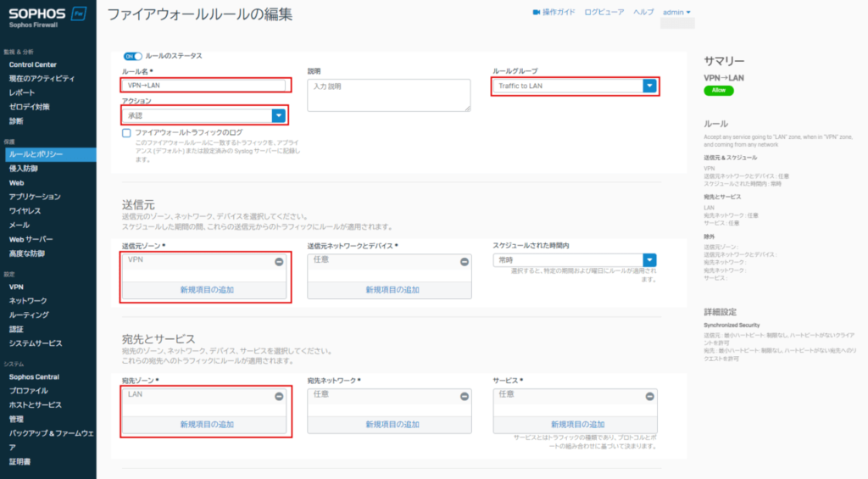Open 管理 in sidebar
Screen dimensions: 868x479
click(16, 419)
